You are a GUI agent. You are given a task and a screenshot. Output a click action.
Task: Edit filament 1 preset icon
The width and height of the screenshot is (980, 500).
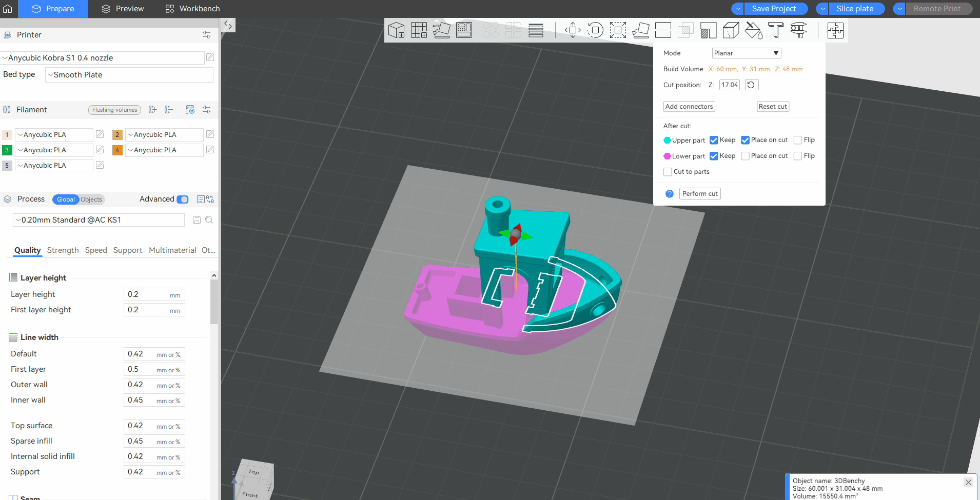point(100,134)
